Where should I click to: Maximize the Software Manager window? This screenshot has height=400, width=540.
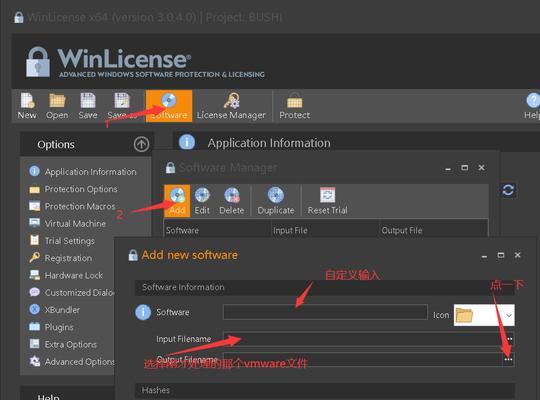tap(465, 167)
